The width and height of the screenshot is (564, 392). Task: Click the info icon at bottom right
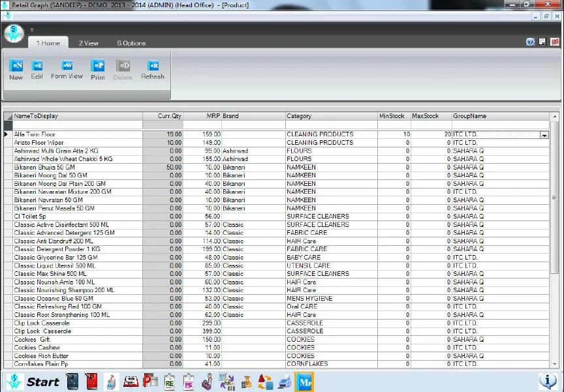pos(548,381)
